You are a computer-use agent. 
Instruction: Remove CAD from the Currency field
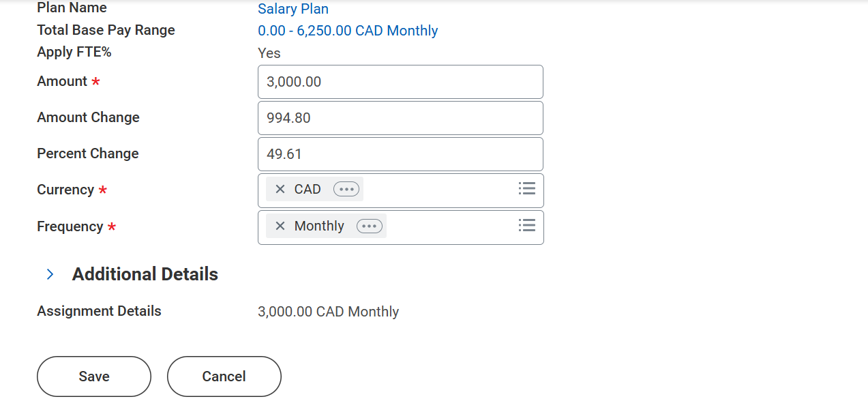coord(280,189)
